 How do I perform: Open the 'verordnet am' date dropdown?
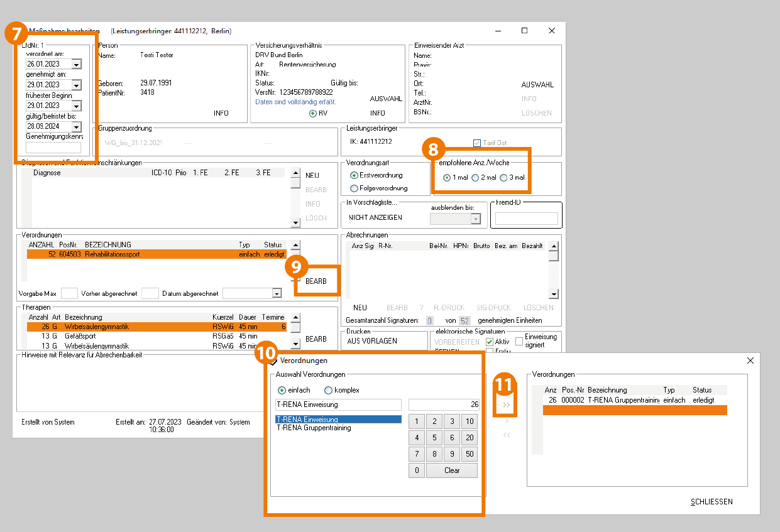[x=76, y=64]
